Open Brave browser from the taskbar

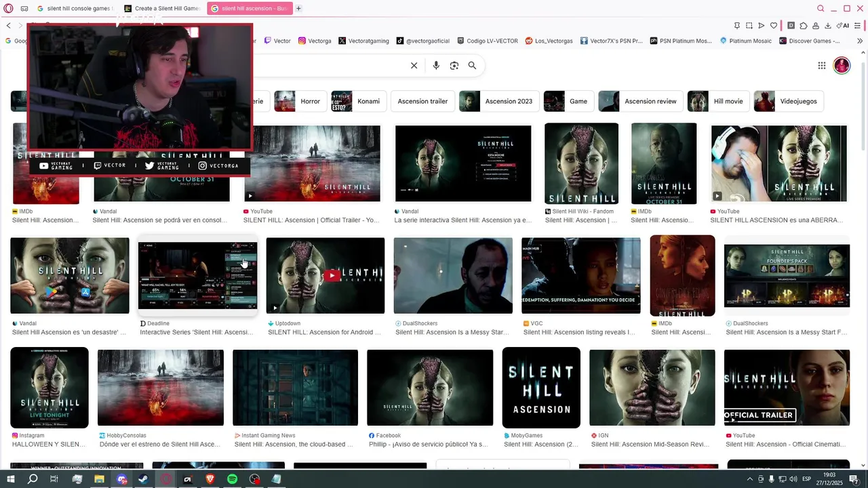[210, 479]
